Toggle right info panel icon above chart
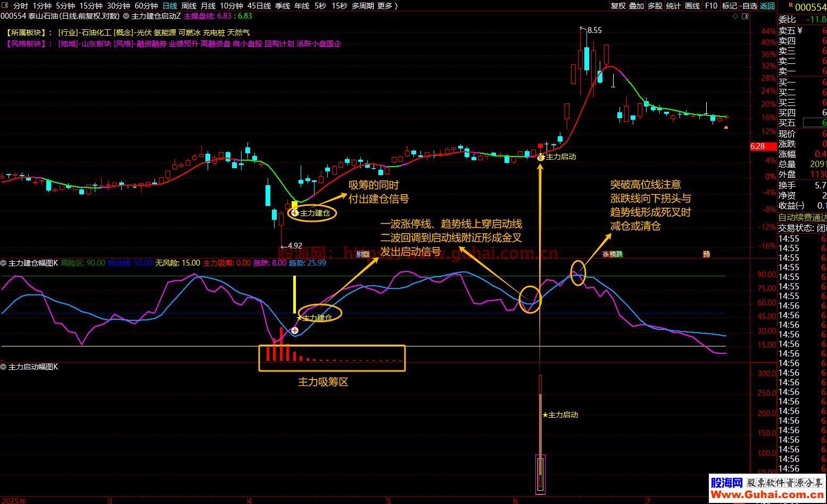Screen dimensions: 827x504 pyautogui.click(x=746, y=16)
